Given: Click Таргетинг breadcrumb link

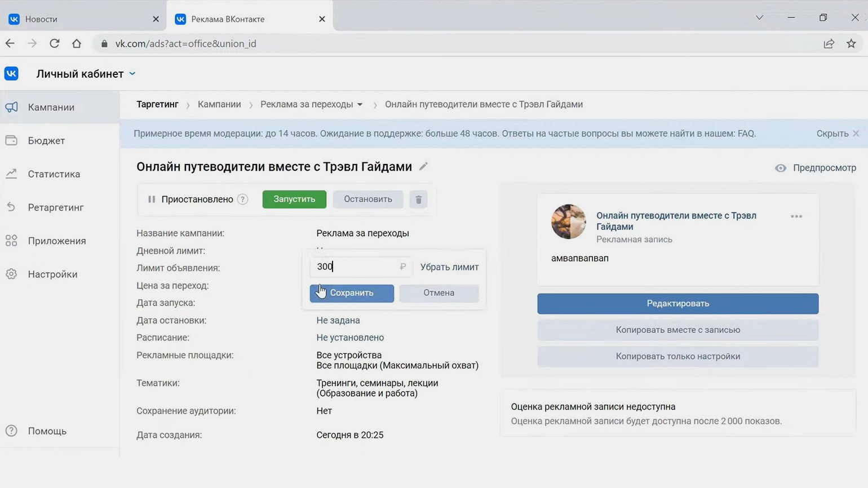Looking at the screenshot, I should click(x=157, y=104).
